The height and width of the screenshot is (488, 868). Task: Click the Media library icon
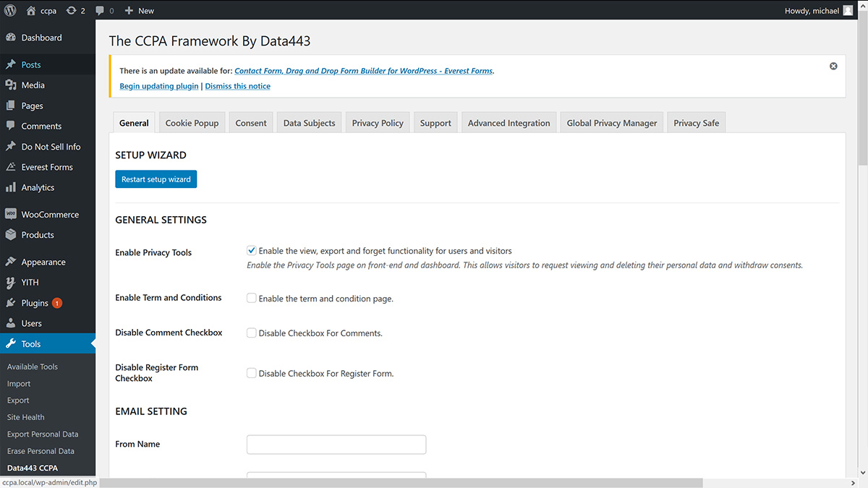(11, 85)
